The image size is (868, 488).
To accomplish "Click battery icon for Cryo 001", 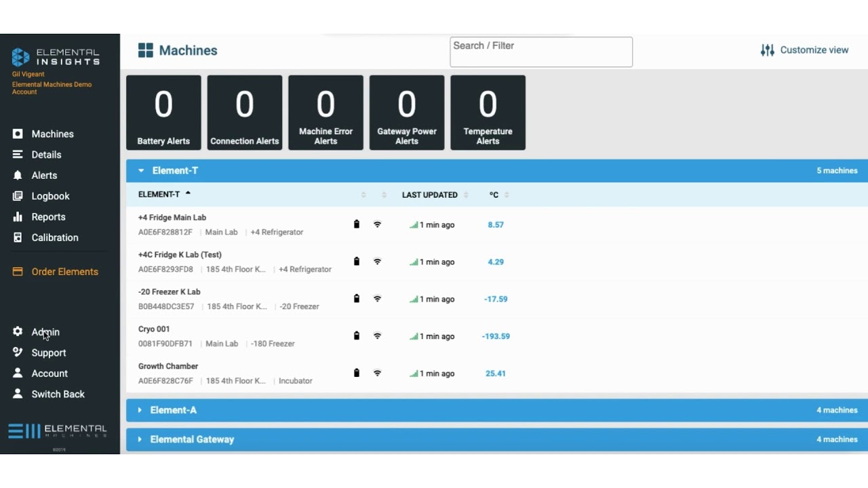I will (357, 336).
